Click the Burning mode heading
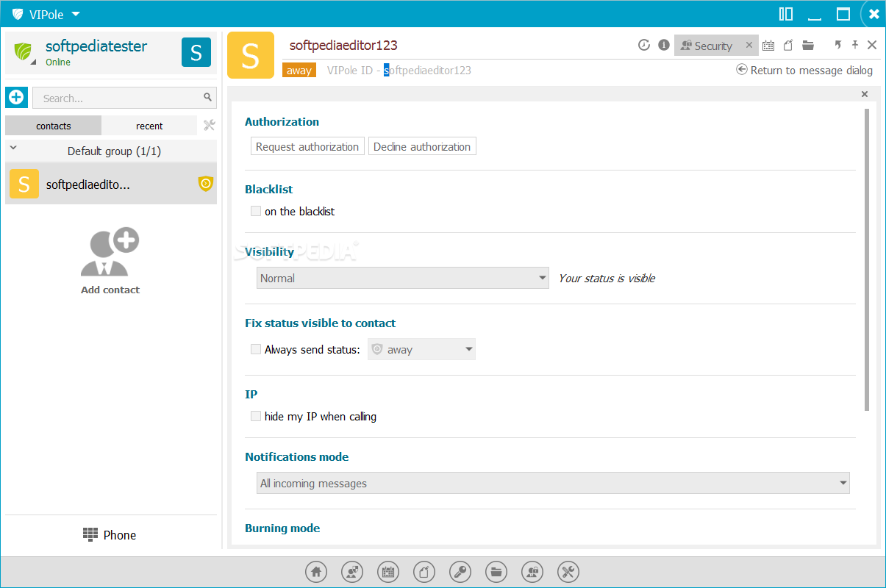The image size is (886, 588). coord(282,528)
